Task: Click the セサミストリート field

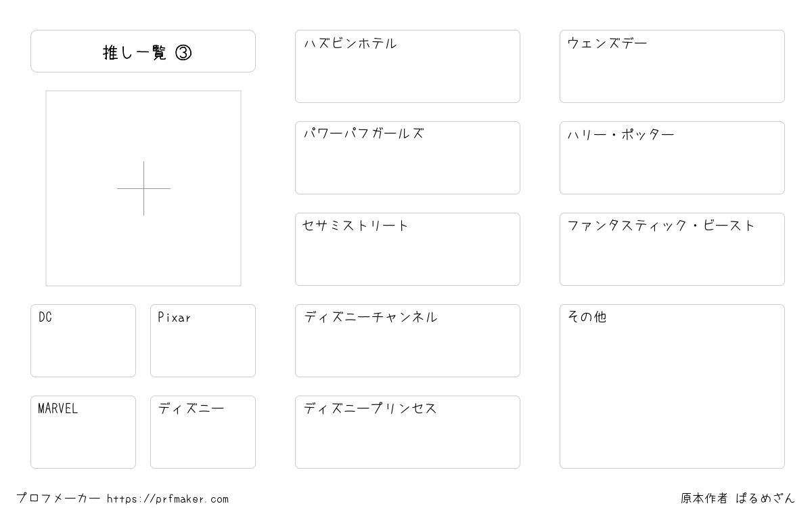Action: 407,249
